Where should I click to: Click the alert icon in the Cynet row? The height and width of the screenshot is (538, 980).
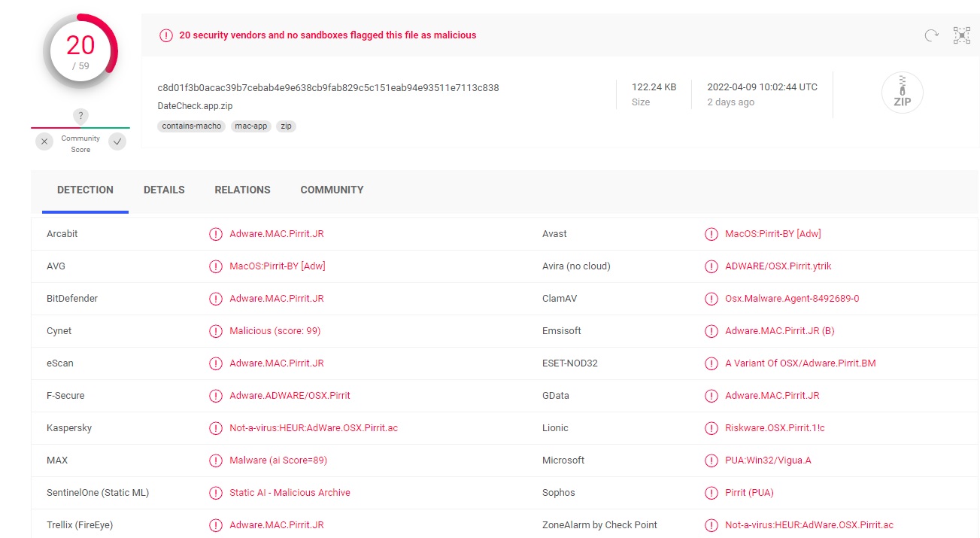click(x=216, y=331)
